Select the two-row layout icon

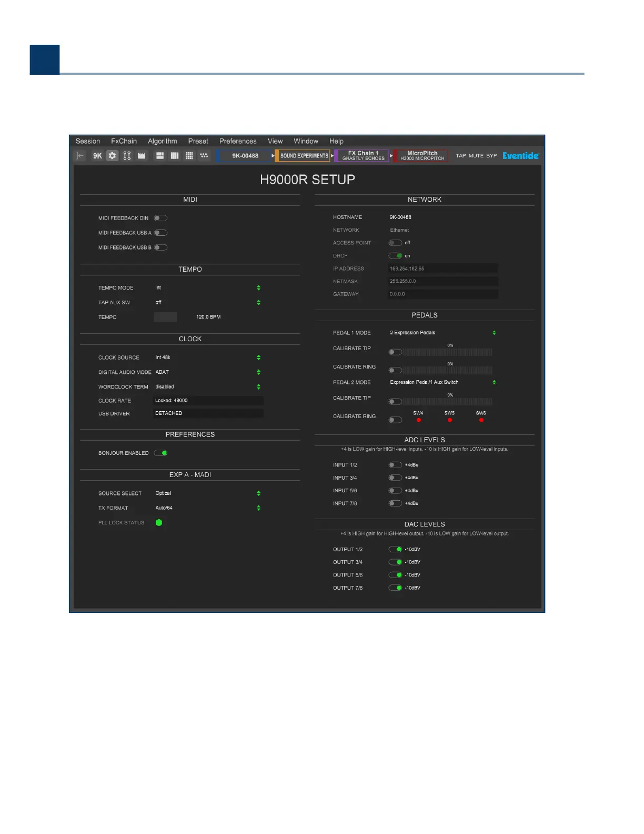(x=160, y=156)
